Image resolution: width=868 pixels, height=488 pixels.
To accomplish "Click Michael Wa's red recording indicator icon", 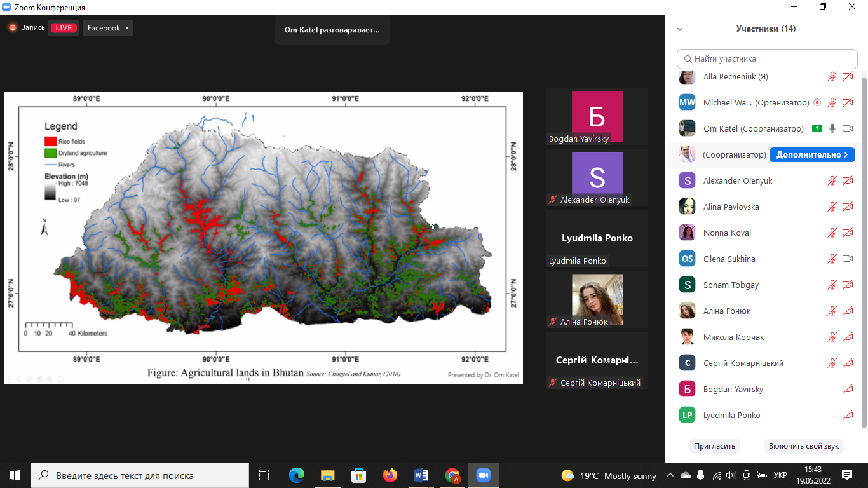I will click(x=817, y=102).
